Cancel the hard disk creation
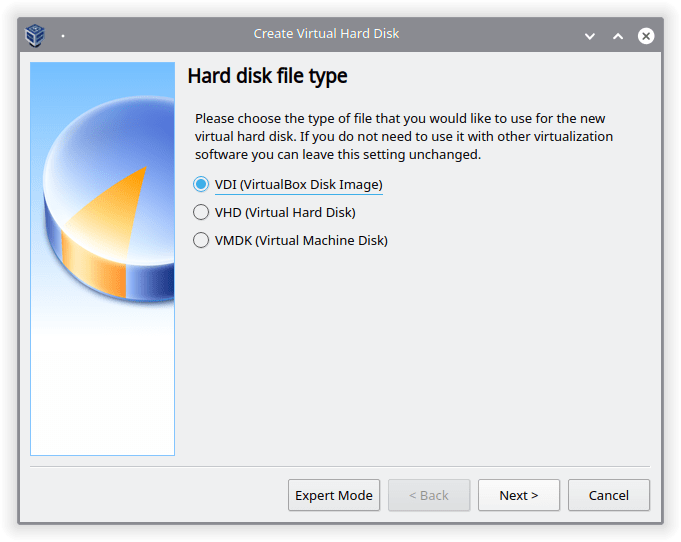This screenshot has width=681, height=542. point(608,495)
